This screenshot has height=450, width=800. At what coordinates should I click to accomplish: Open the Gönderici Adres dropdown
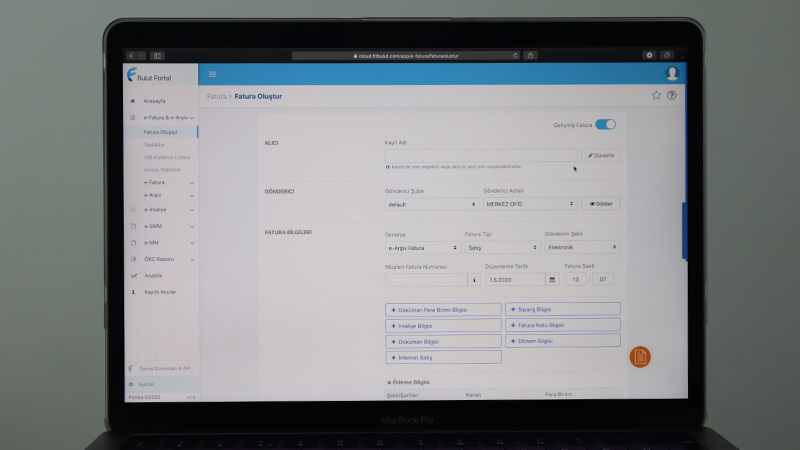click(x=530, y=204)
